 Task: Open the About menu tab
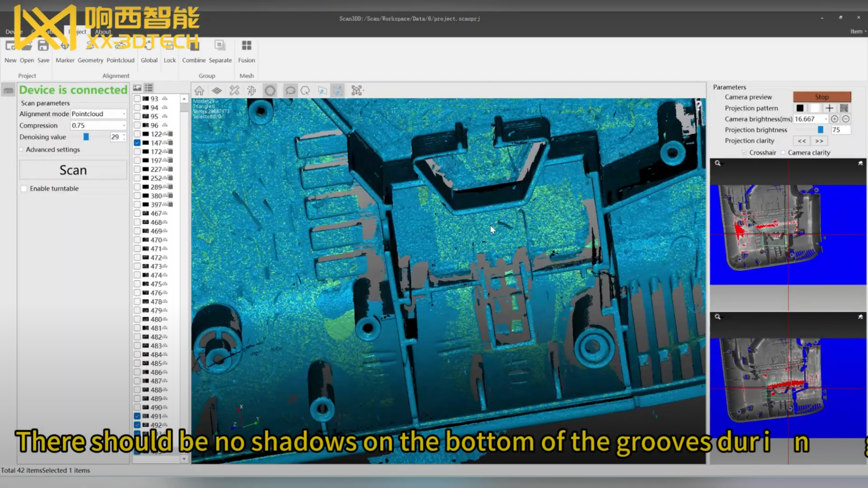tap(103, 32)
